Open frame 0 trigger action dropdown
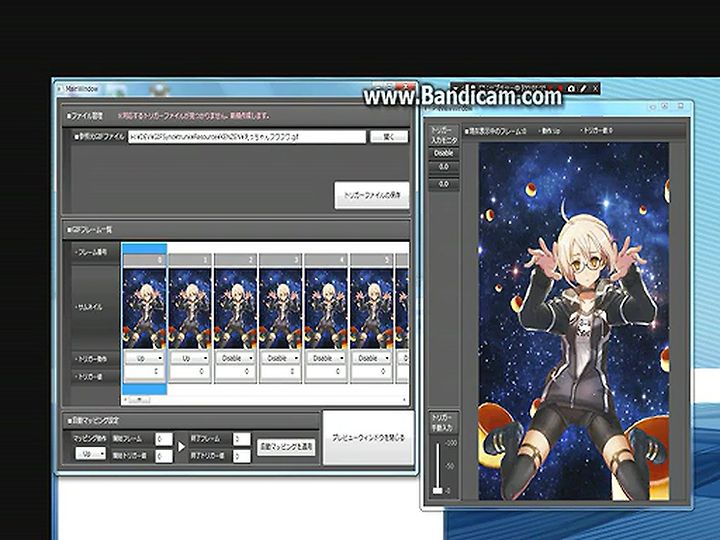This screenshot has height=540, width=720. point(145,358)
